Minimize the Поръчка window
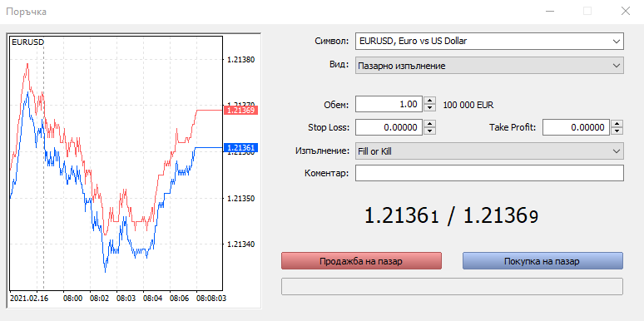The height and width of the screenshot is (321, 644). coord(549,11)
